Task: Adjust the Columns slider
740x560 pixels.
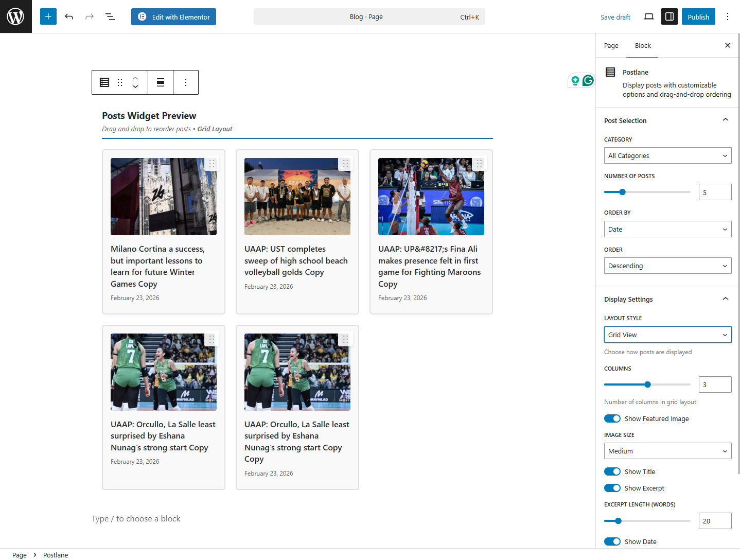Action: tap(647, 384)
